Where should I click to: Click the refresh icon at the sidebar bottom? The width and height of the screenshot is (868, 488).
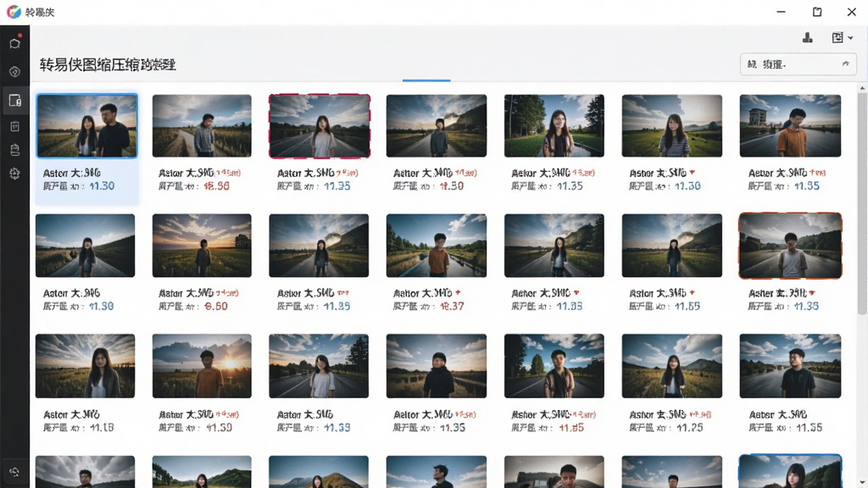point(15,472)
